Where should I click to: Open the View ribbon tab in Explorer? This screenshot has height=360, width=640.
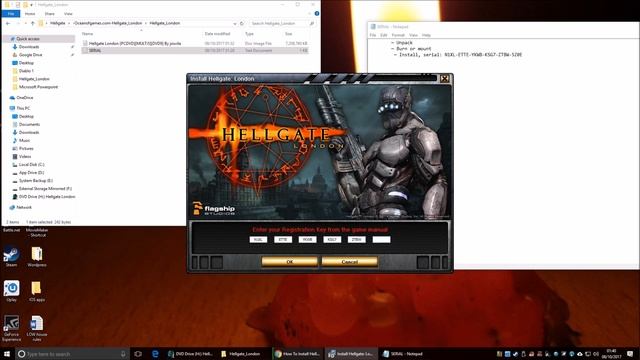point(68,14)
